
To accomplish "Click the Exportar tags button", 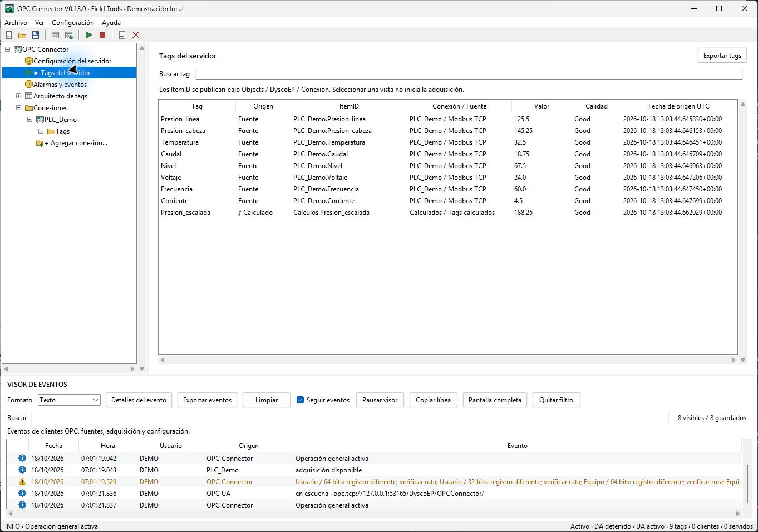I will (x=722, y=56).
